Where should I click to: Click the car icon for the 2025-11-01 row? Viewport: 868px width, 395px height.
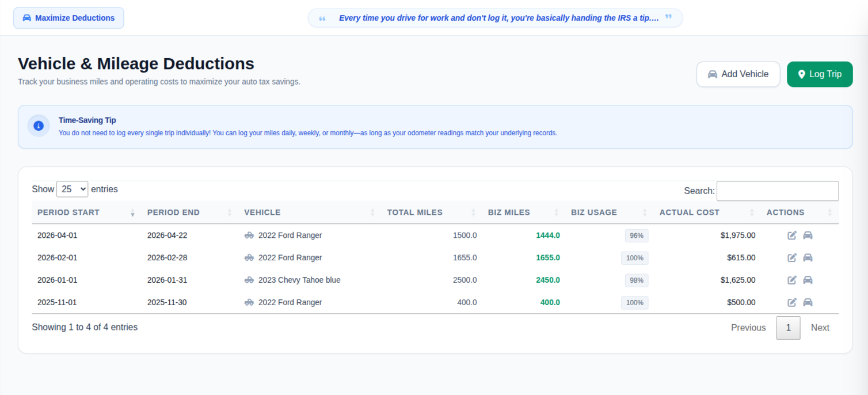[808, 302]
